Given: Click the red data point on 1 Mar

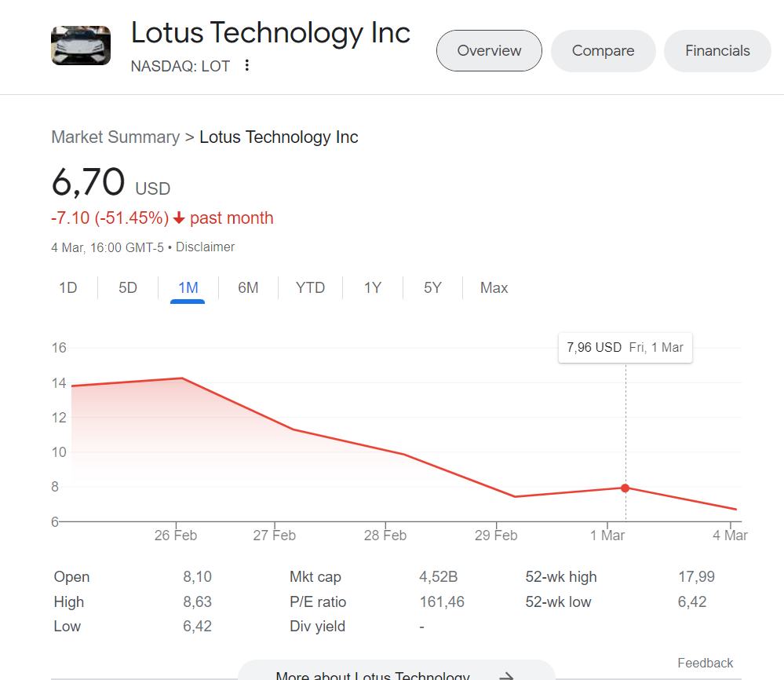Looking at the screenshot, I should pos(625,488).
